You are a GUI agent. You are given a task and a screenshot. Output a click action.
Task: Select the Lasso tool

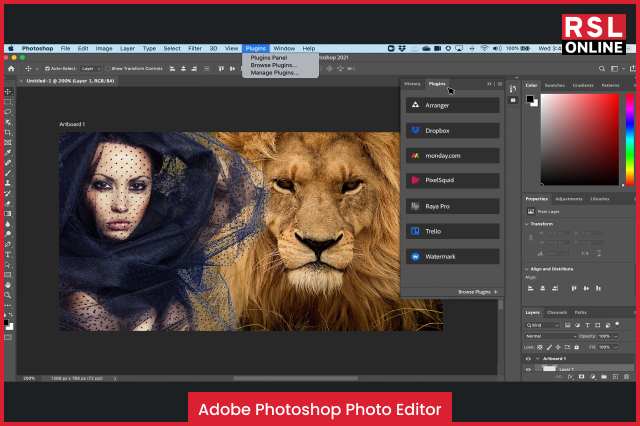[8, 112]
